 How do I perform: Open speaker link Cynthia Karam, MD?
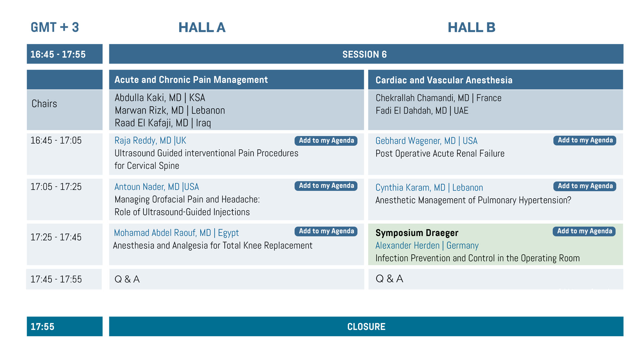[429, 188]
